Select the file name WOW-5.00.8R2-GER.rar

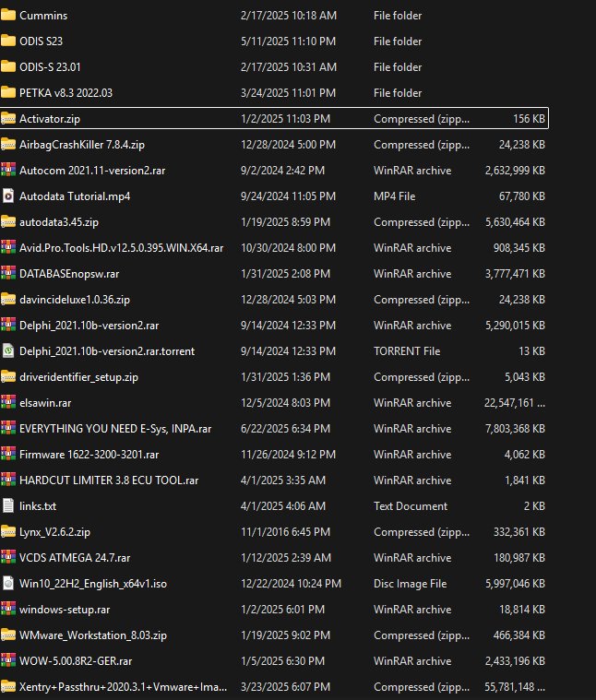coord(76,660)
